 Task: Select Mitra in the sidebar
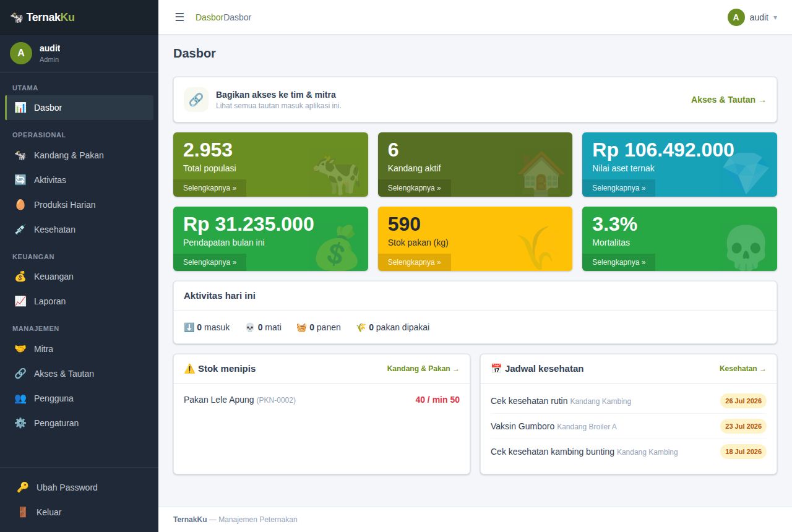pyautogui.click(x=79, y=349)
